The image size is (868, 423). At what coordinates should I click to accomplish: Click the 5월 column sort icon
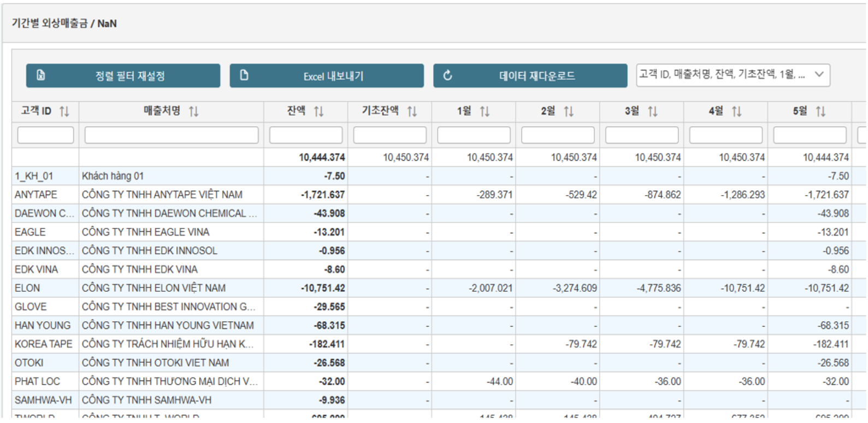820,111
